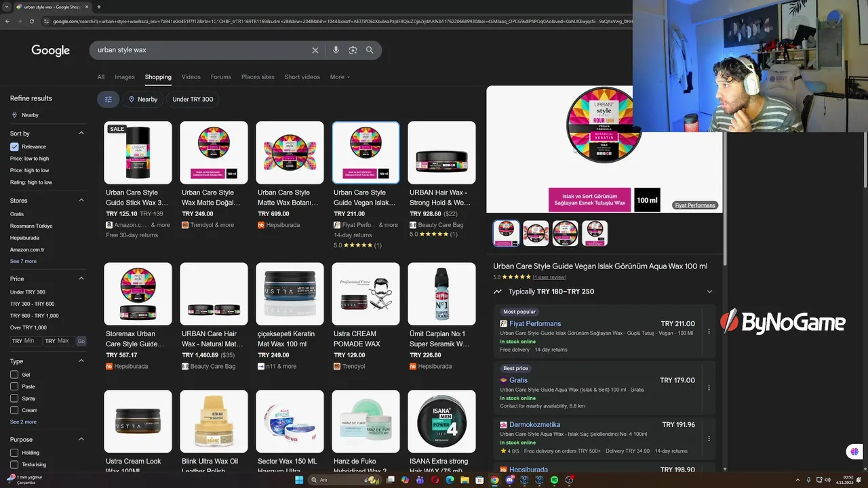Check the Texturising purpose filter
The height and width of the screenshot is (488, 868).
(x=14, y=464)
